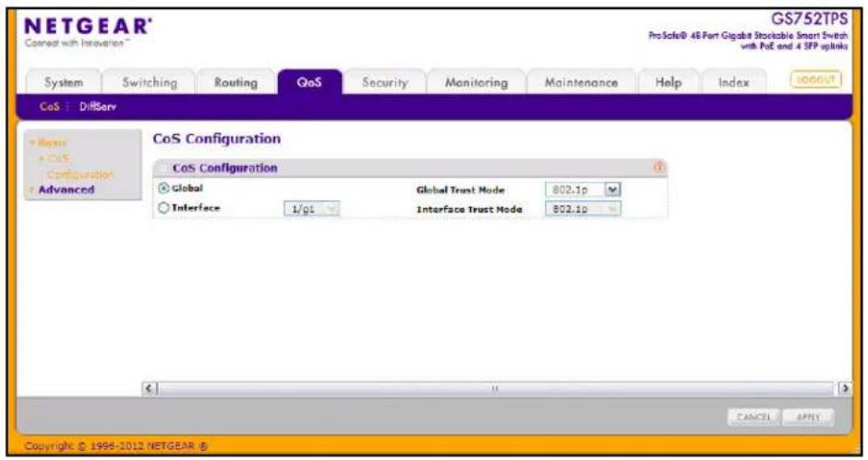Click the LOGOUT button
This screenshot has height=460, width=868.
pyautogui.click(x=815, y=79)
